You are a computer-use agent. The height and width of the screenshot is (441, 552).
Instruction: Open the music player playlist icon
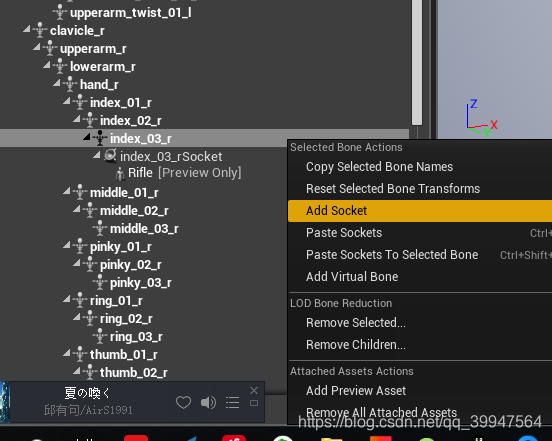pos(232,402)
